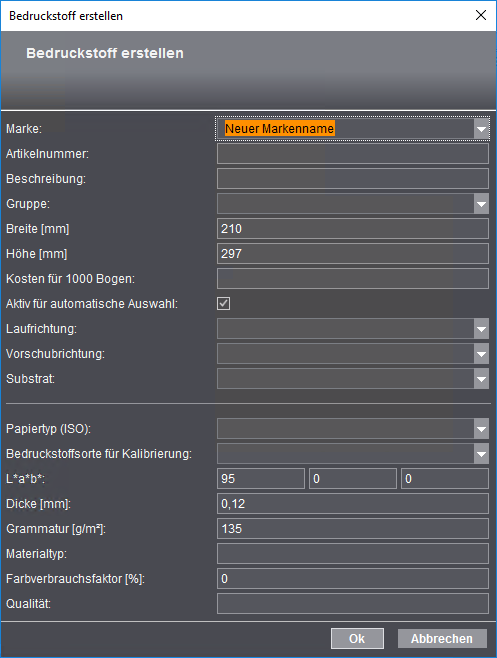Focus the Kosten für 1000 Bogen field
Image resolution: width=497 pixels, height=658 pixels.
[353, 279]
